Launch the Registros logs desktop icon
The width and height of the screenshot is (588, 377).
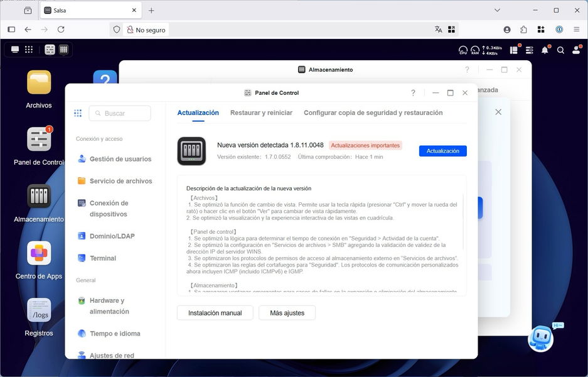pos(39,310)
